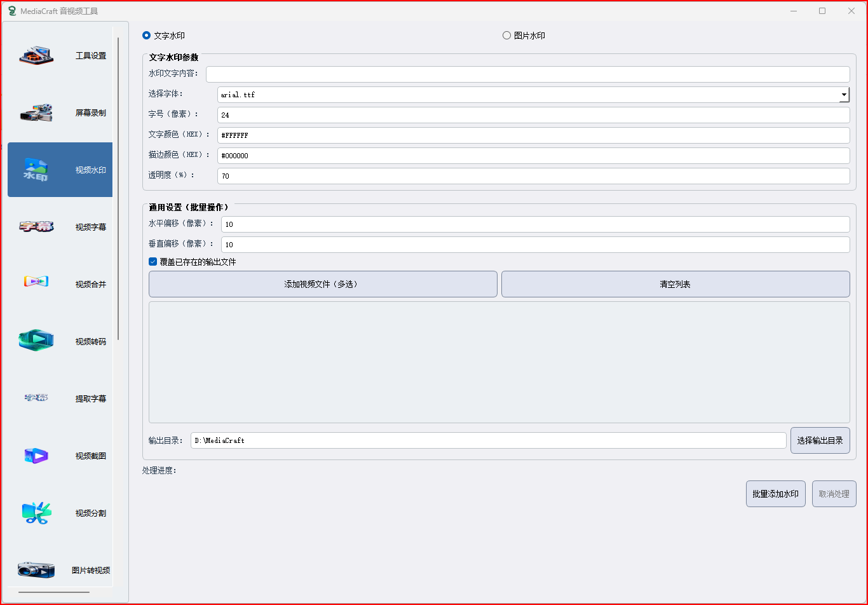868x605 pixels.
Task: Click the 文字颜色（HEX） input field
Action: point(533,135)
